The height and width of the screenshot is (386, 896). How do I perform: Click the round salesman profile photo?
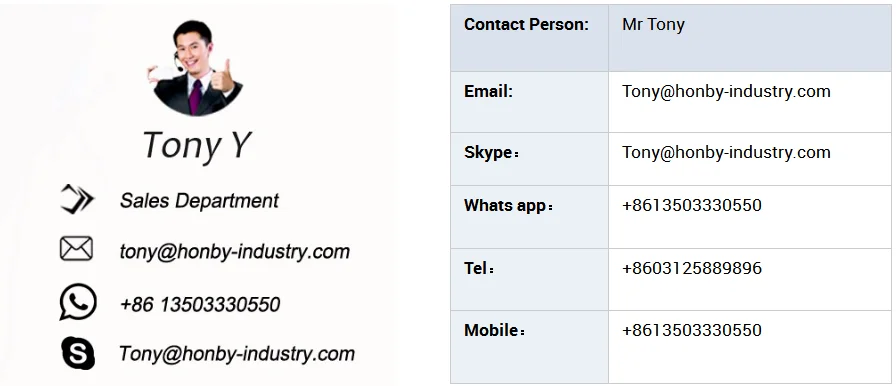pyautogui.click(x=194, y=67)
